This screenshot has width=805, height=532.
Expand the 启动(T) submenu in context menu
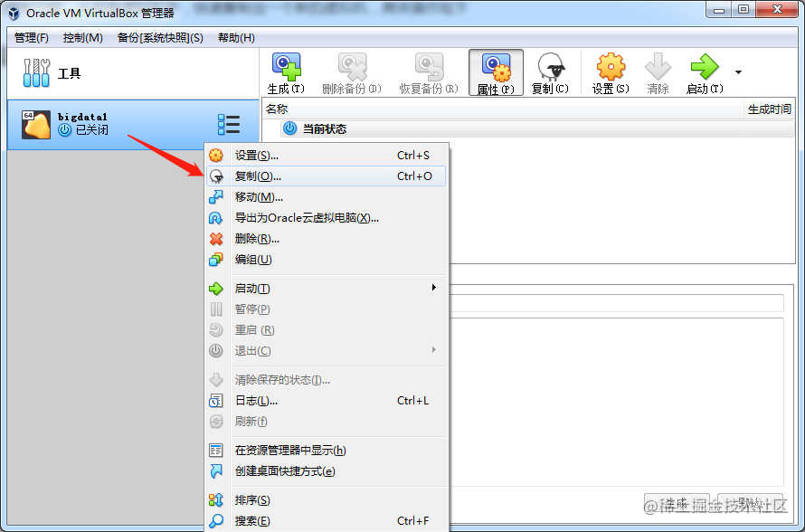tap(326, 288)
